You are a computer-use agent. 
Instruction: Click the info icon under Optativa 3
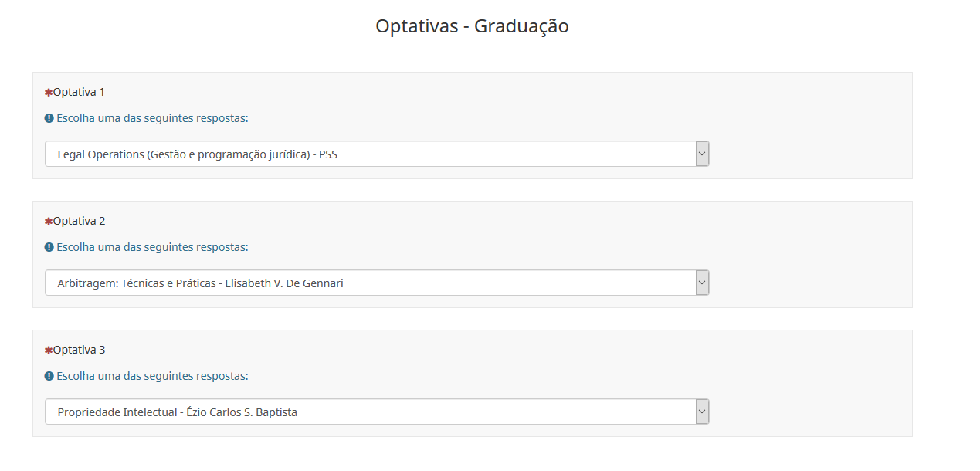(x=49, y=377)
